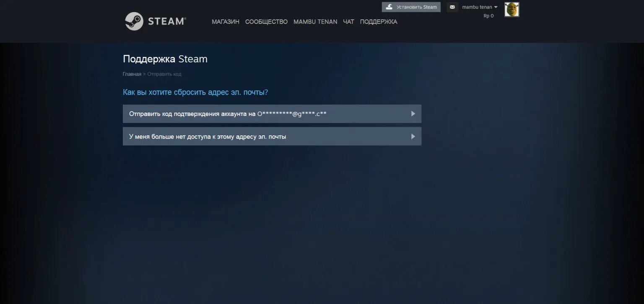Open the MAMBU TENAN profile menu

(315, 22)
